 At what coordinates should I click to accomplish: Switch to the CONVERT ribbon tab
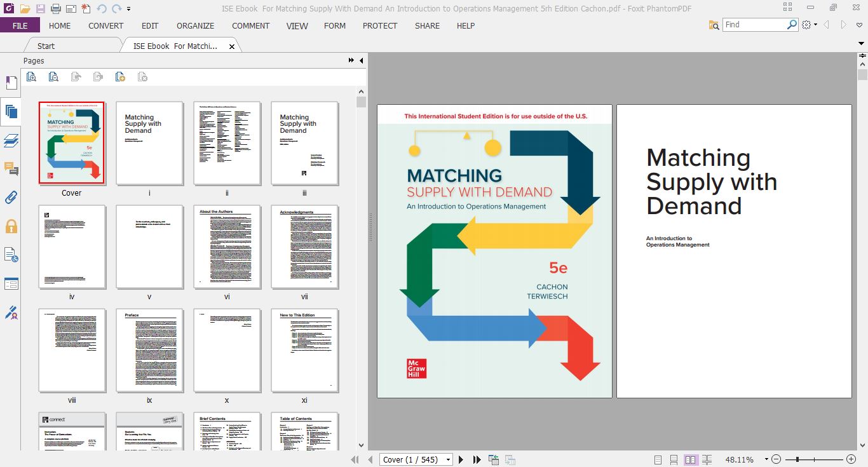[106, 25]
